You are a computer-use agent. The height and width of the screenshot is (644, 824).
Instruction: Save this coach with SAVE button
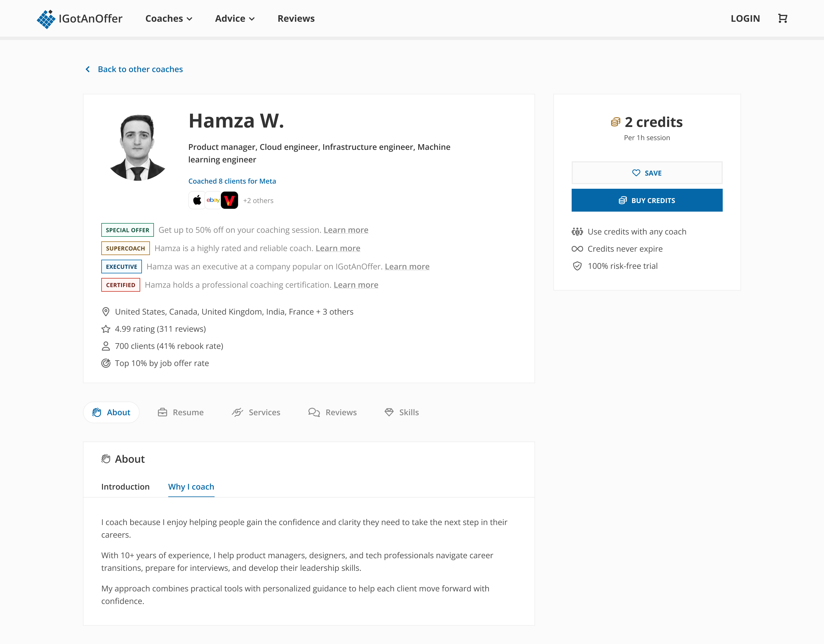(x=647, y=173)
